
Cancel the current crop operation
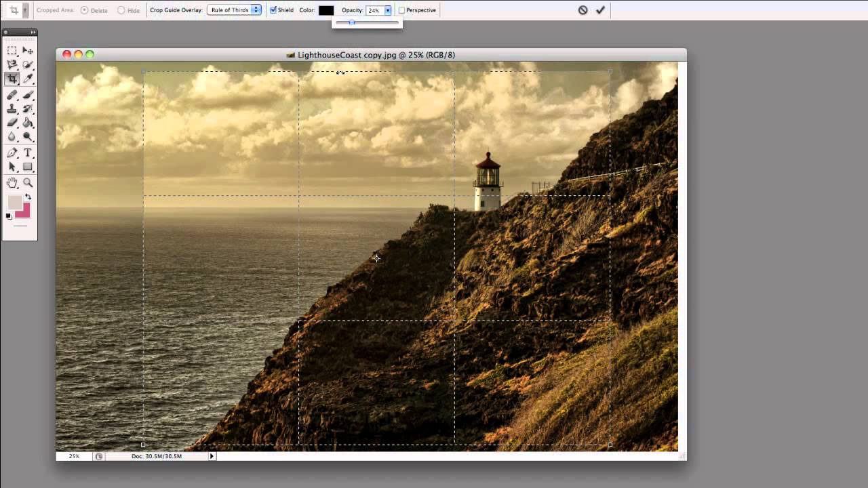[x=583, y=10]
